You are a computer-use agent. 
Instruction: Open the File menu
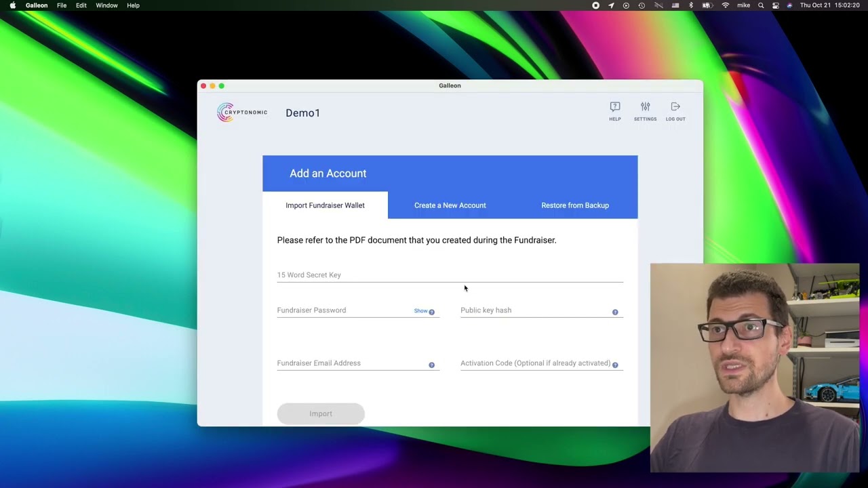62,5
